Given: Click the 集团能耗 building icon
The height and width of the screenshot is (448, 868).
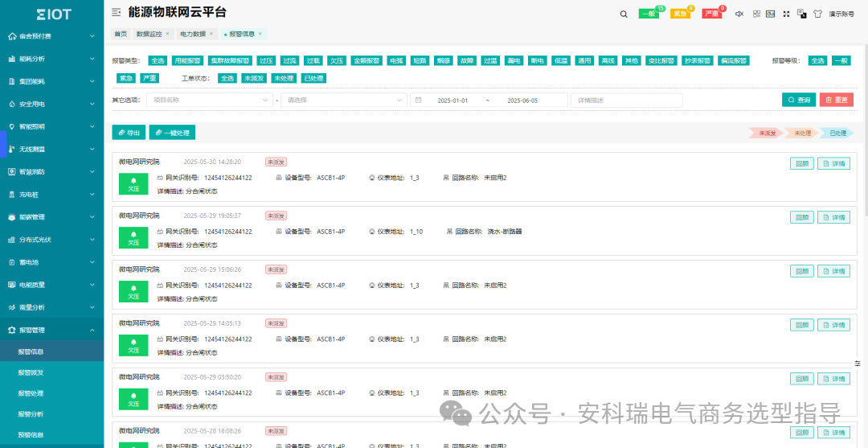Looking at the screenshot, I should pos(11,81).
